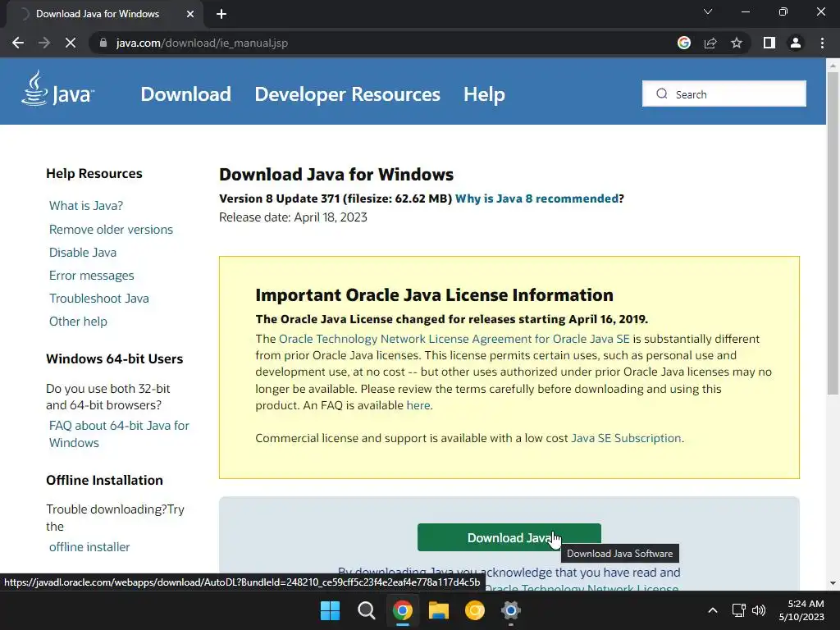Click the Download Java for Windows heading
Screen dimensions: 840x630
(336, 175)
